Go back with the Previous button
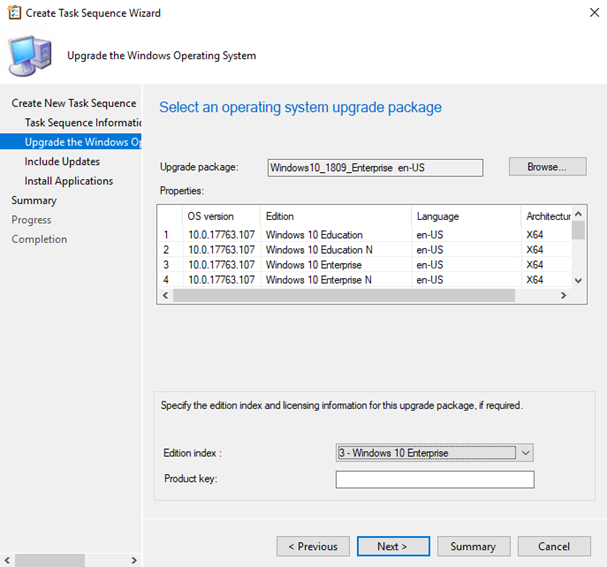The image size is (607, 567). [x=313, y=546]
